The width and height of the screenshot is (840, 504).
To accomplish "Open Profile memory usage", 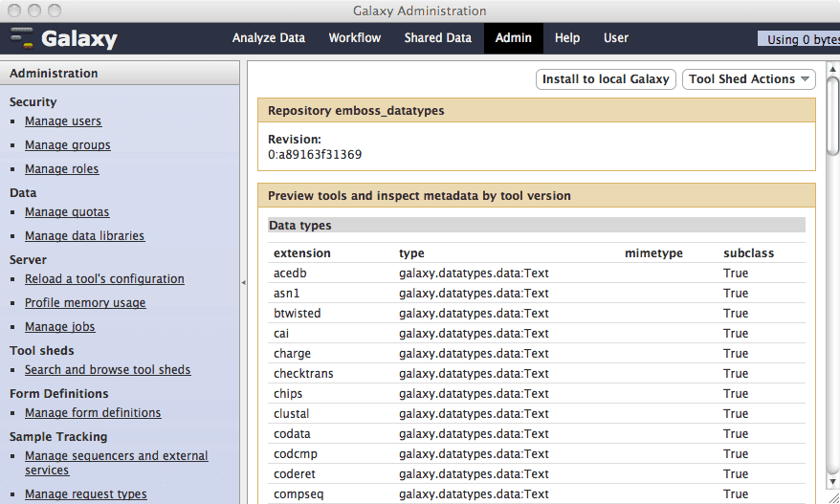I will [85, 303].
